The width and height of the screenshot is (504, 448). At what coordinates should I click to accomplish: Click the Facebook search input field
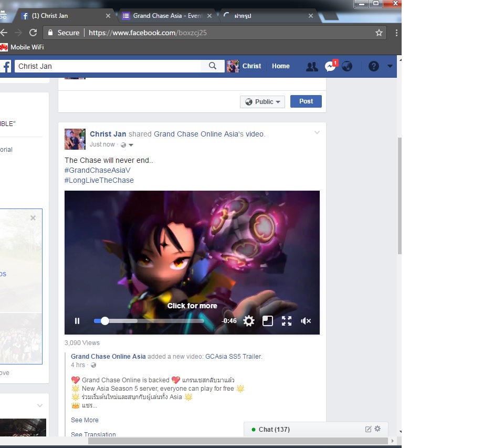point(108,66)
